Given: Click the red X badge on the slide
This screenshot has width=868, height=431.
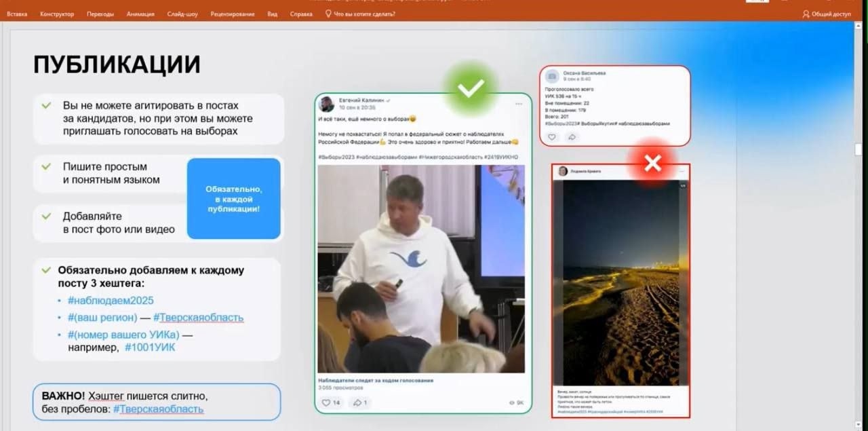Looking at the screenshot, I should [652, 163].
